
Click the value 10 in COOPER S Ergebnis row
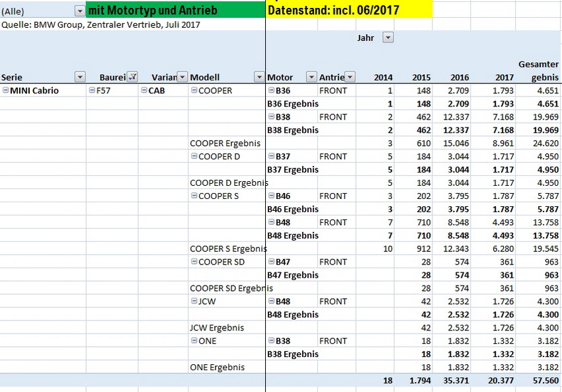pos(388,249)
